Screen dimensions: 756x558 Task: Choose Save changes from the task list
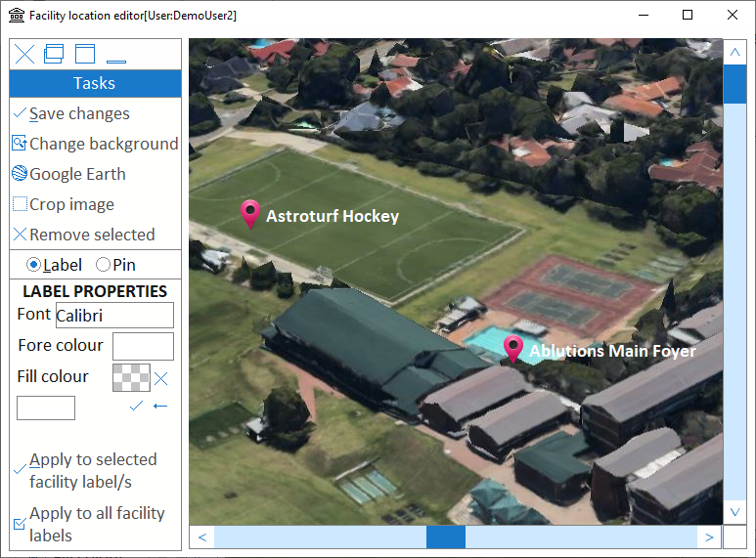click(x=78, y=113)
